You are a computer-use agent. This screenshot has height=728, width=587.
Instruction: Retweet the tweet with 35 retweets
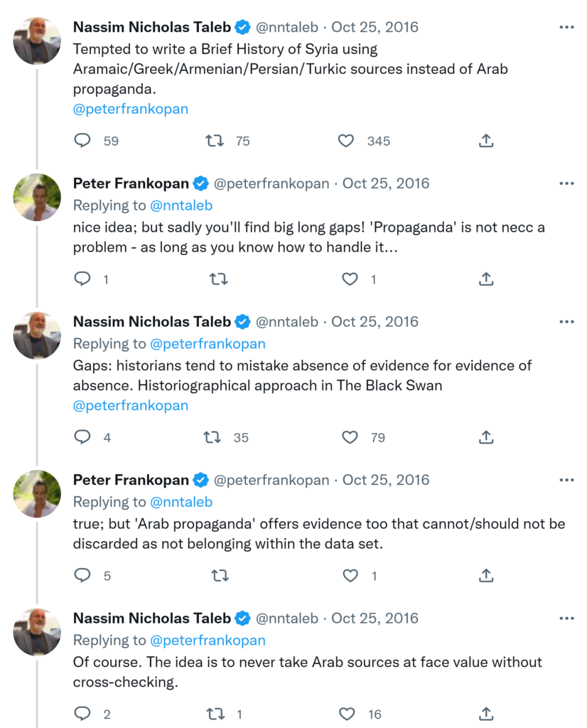tap(212, 437)
